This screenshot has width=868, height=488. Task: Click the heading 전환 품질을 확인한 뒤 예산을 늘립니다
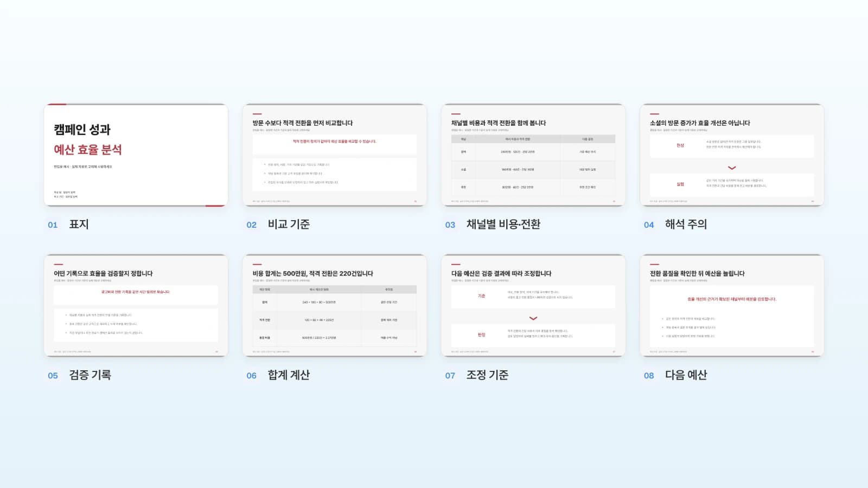698,274
